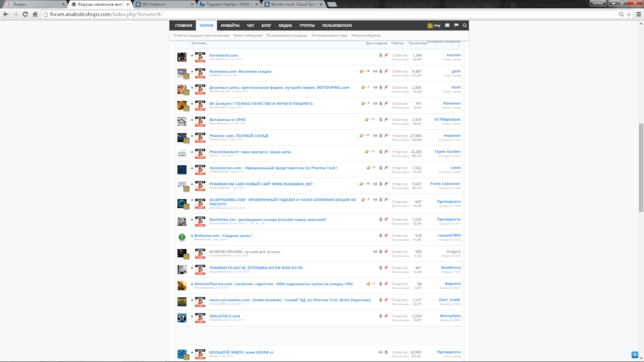Select the ФОРУМ navigation tab
The height and width of the screenshot is (362, 644).
(x=206, y=25)
